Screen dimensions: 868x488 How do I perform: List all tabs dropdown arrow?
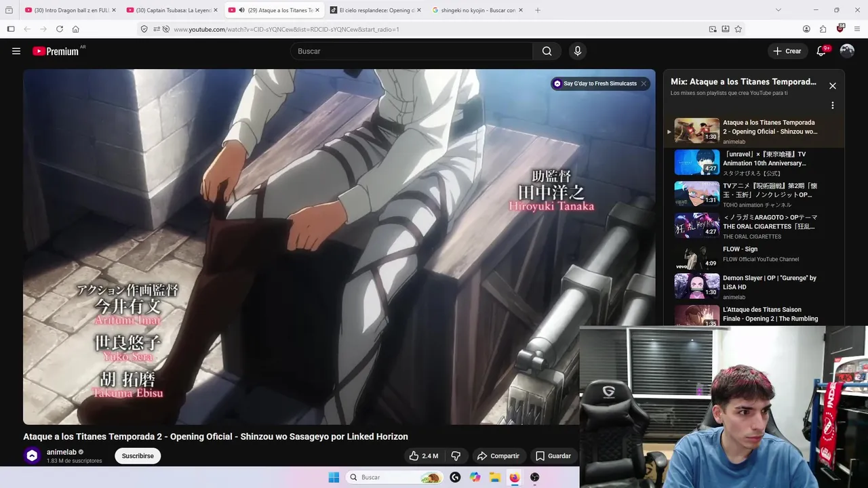coord(778,10)
